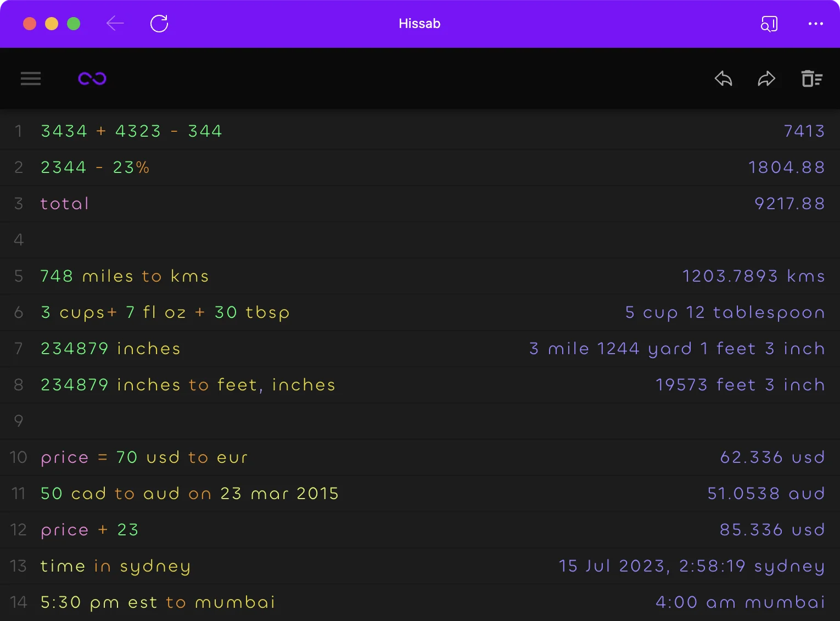840x621 pixels.
Task: Undo the last edit
Action: click(723, 79)
